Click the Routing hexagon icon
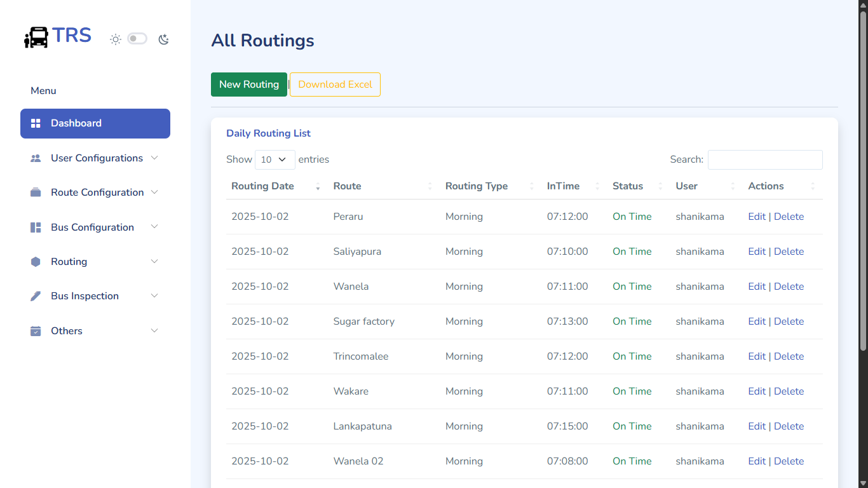Image resolution: width=868 pixels, height=488 pixels. coord(36,262)
